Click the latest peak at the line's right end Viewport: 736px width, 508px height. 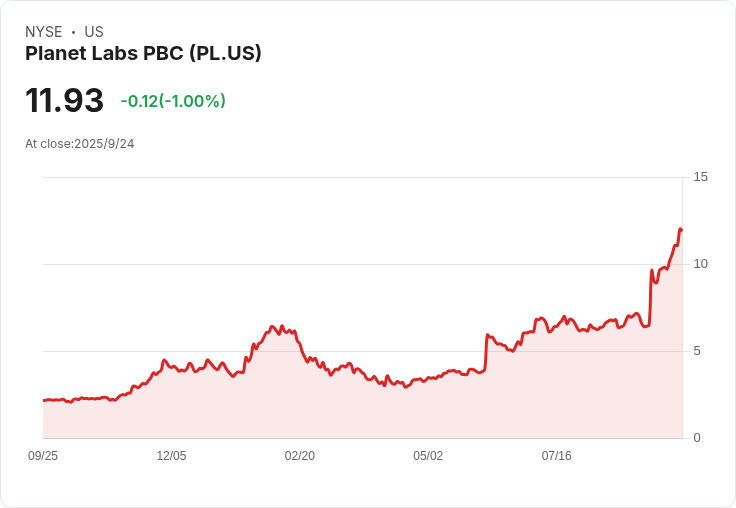tap(680, 230)
